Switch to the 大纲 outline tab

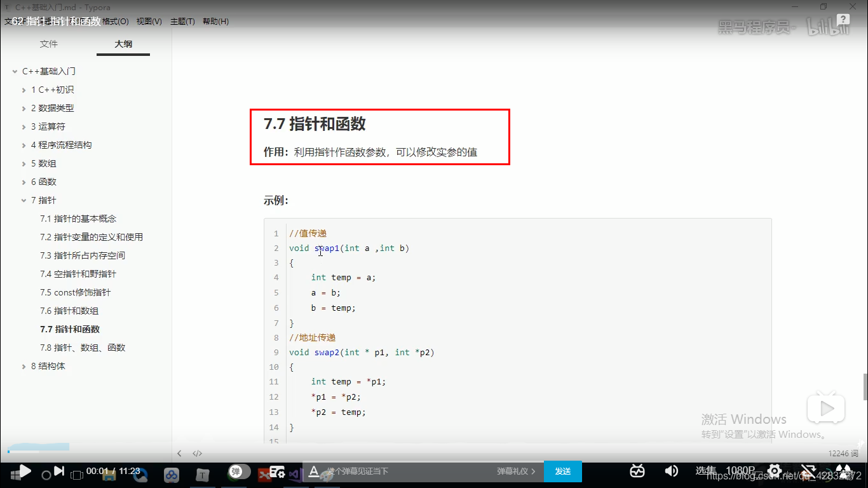tap(123, 44)
